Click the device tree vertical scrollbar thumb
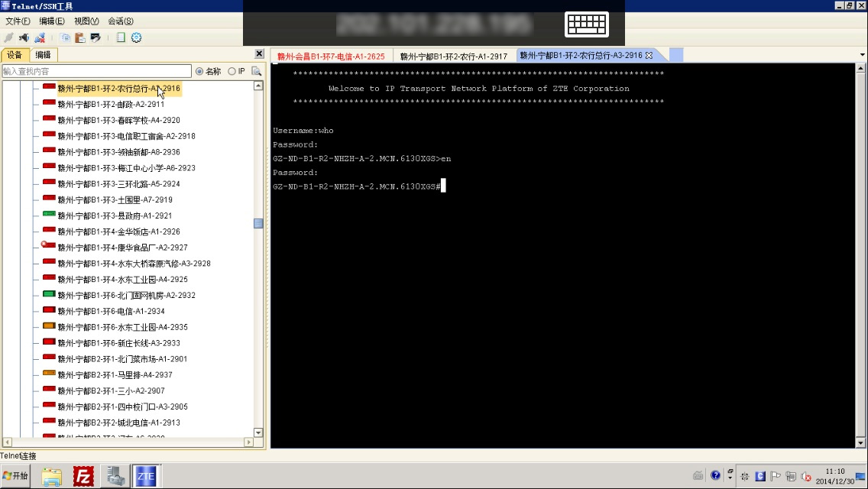Viewport: 868px width, 489px height. [x=258, y=223]
